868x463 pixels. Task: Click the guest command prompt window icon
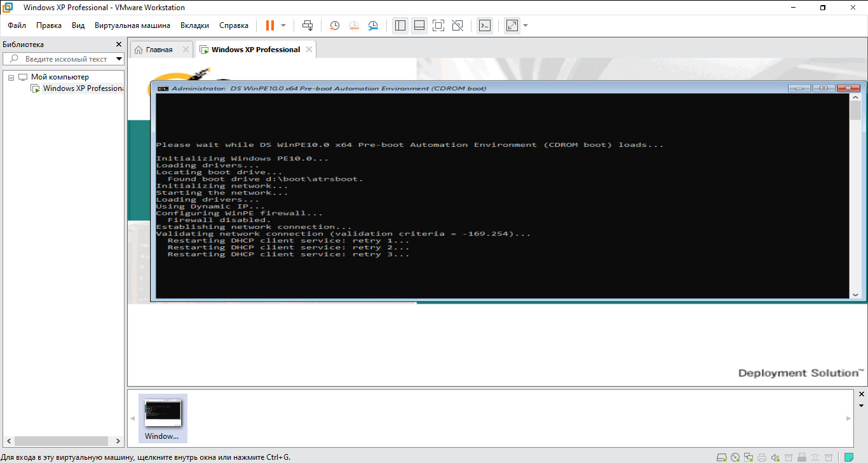163,88
